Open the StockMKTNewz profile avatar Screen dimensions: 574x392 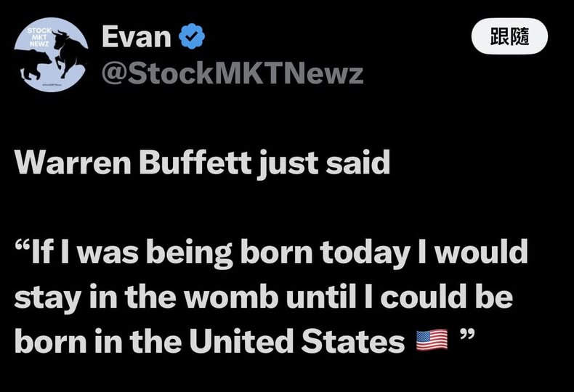tap(52, 55)
